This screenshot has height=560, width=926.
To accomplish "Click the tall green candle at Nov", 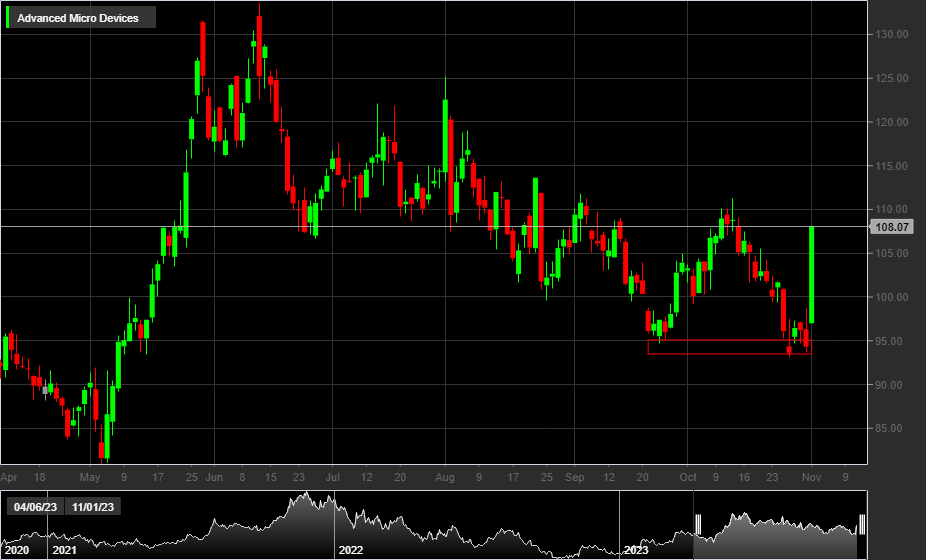I will tap(811, 275).
